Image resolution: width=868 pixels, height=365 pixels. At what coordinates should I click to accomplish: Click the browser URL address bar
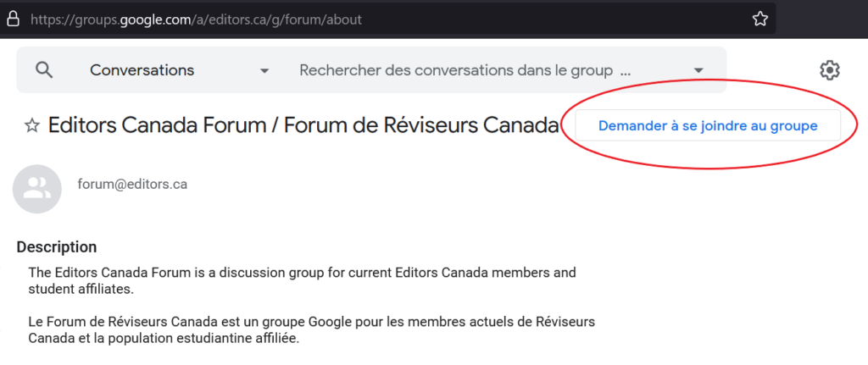[x=387, y=19]
